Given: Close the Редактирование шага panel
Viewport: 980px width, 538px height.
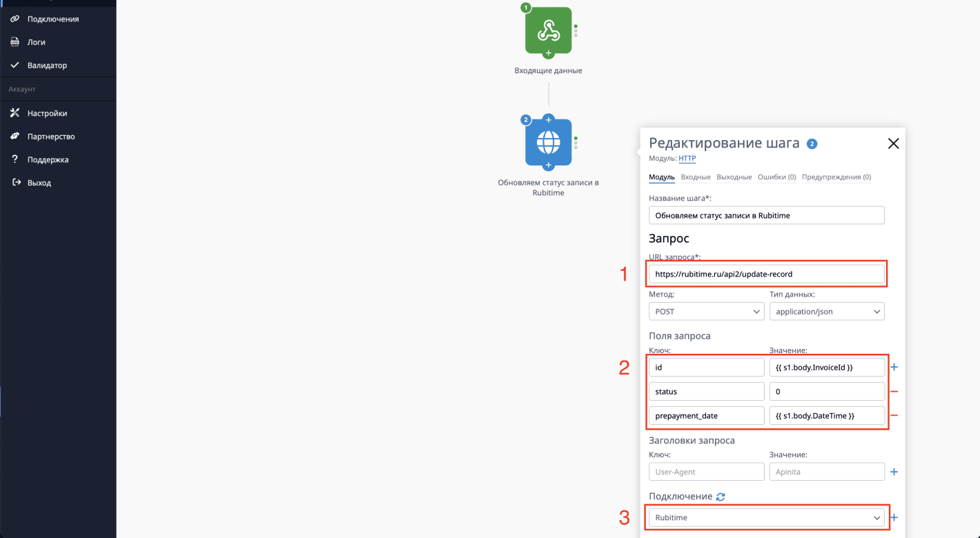Looking at the screenshot, I should (x=893, y=143).
